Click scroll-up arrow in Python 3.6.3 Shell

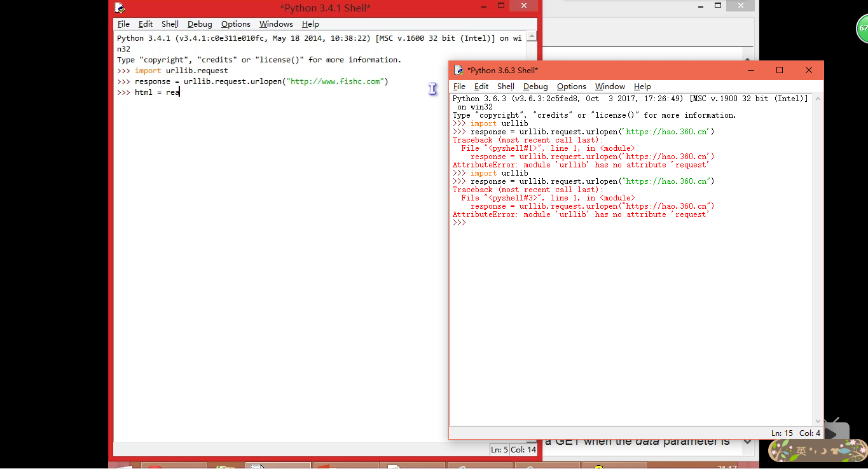[818, 99]
